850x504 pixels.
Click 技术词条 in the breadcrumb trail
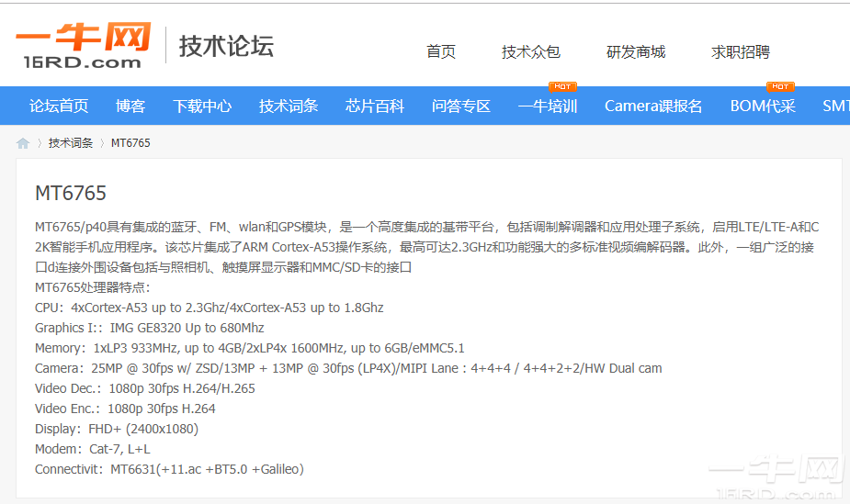71,143
